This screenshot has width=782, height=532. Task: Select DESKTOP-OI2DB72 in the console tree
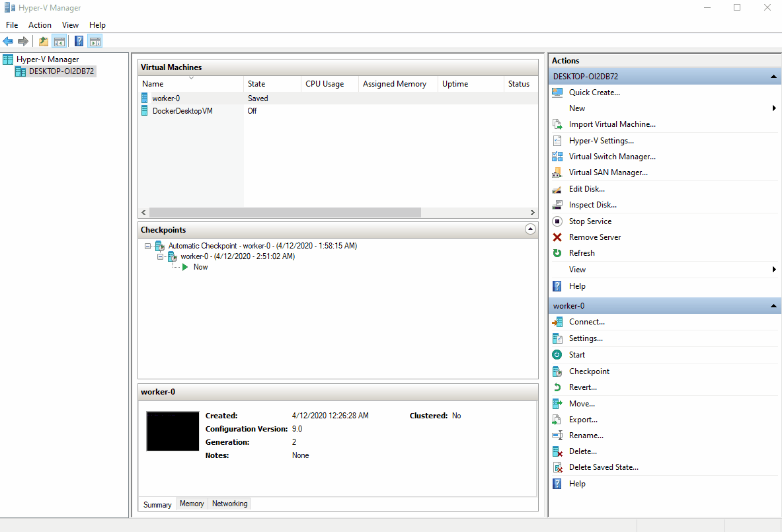point(55,71)
